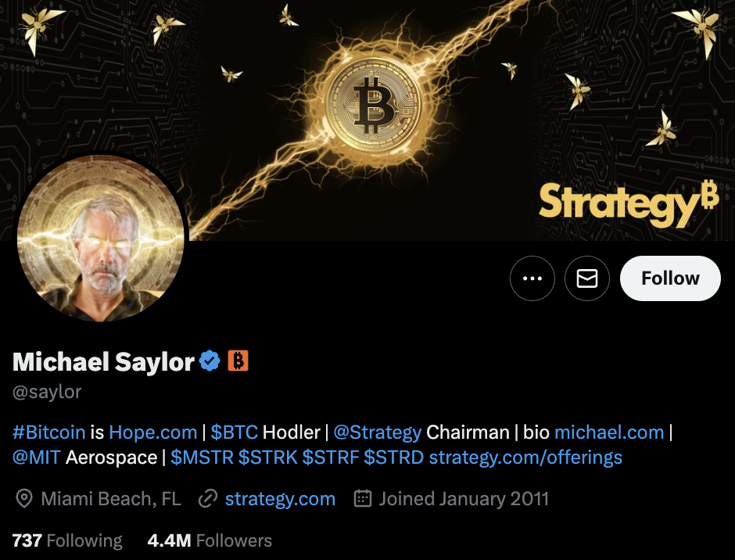Open the $MSTR cashtag

coord(202,458)
